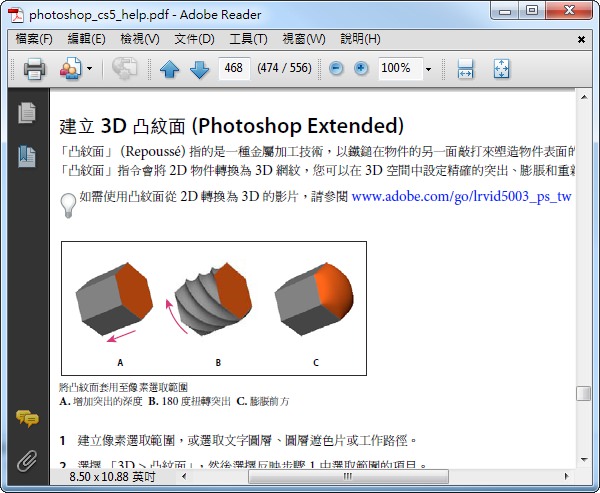
Task: Click the extruded hexagon illustration A
Action: coord(114,299)
